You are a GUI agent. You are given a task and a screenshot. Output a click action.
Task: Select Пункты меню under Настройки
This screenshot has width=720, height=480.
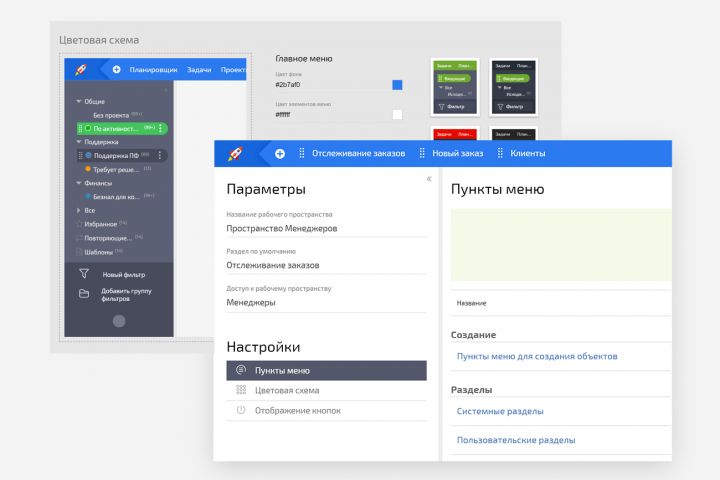(326, 371)
